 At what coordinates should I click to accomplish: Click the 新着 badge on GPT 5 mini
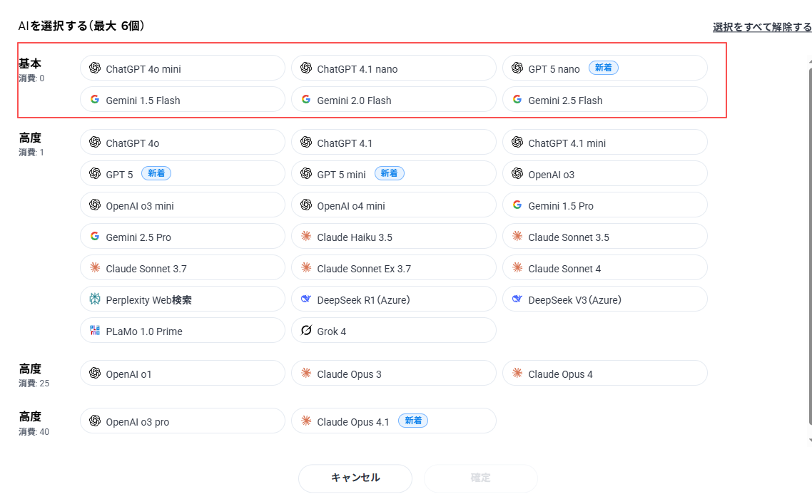click(x=389, y=173)
